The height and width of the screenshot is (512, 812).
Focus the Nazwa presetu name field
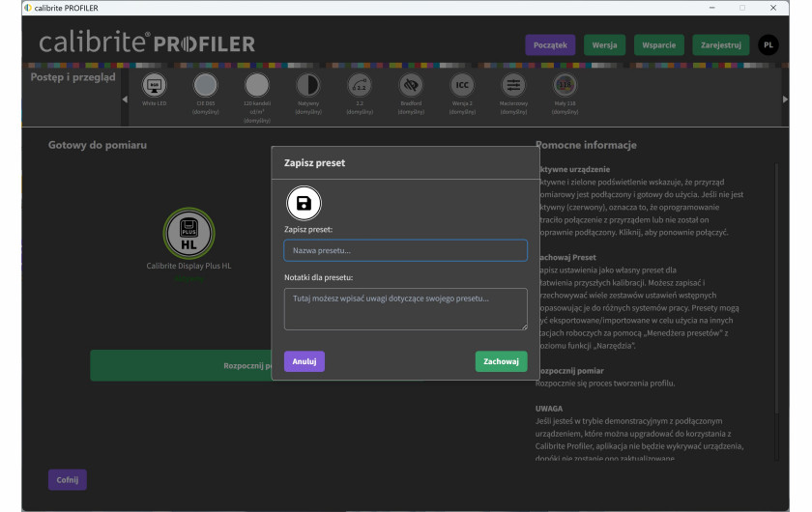pyautogui.click(x=405, y=250)
